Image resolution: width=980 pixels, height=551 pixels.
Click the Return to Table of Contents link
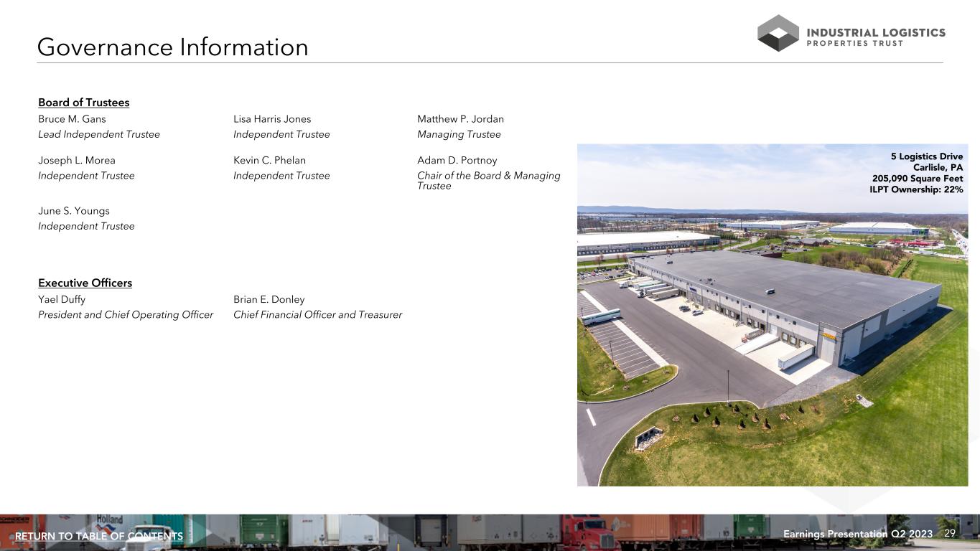[x=99, y=536]
